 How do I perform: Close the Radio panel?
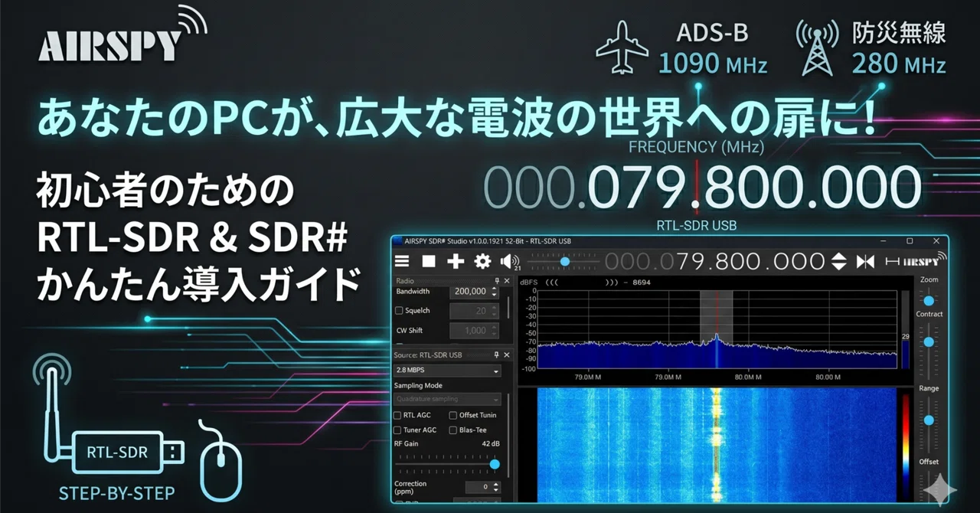pos(506,281)
